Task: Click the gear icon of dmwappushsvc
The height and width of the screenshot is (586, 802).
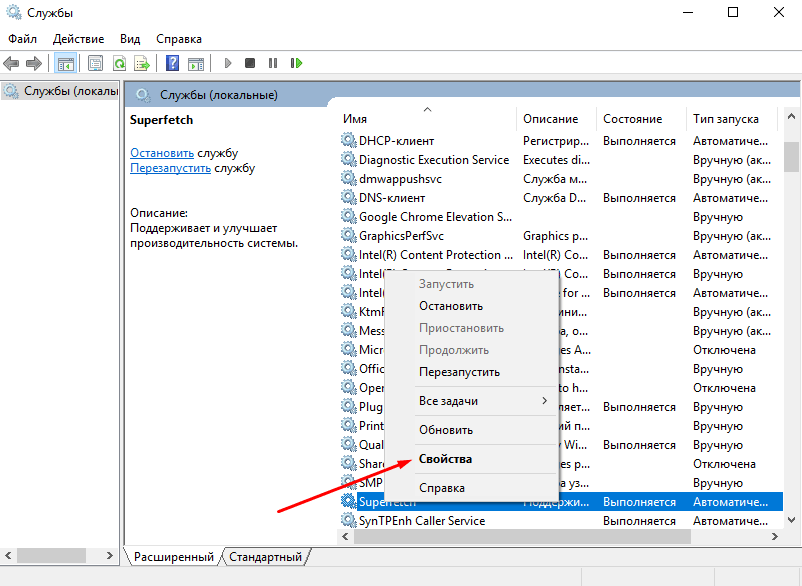Action: 349,178
